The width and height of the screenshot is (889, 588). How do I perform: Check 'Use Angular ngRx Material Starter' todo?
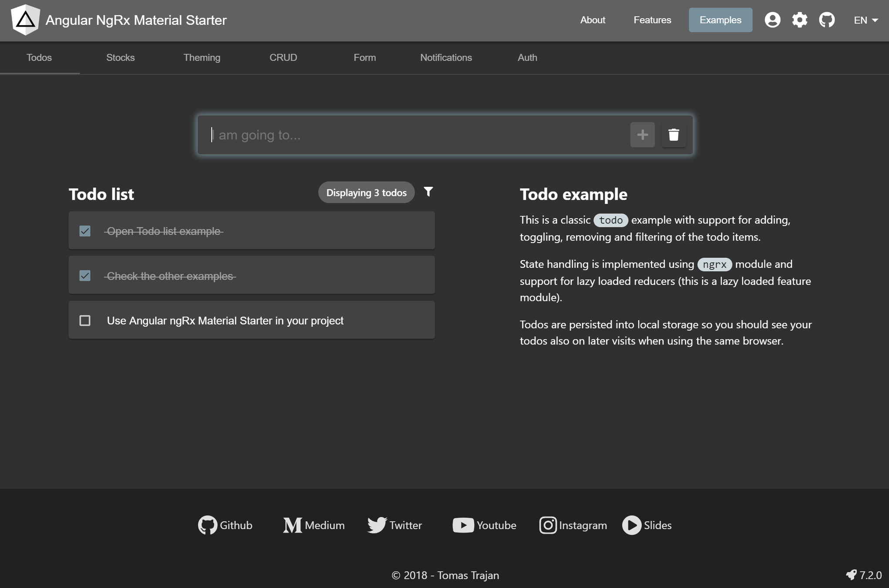click(x=85, y=321)
